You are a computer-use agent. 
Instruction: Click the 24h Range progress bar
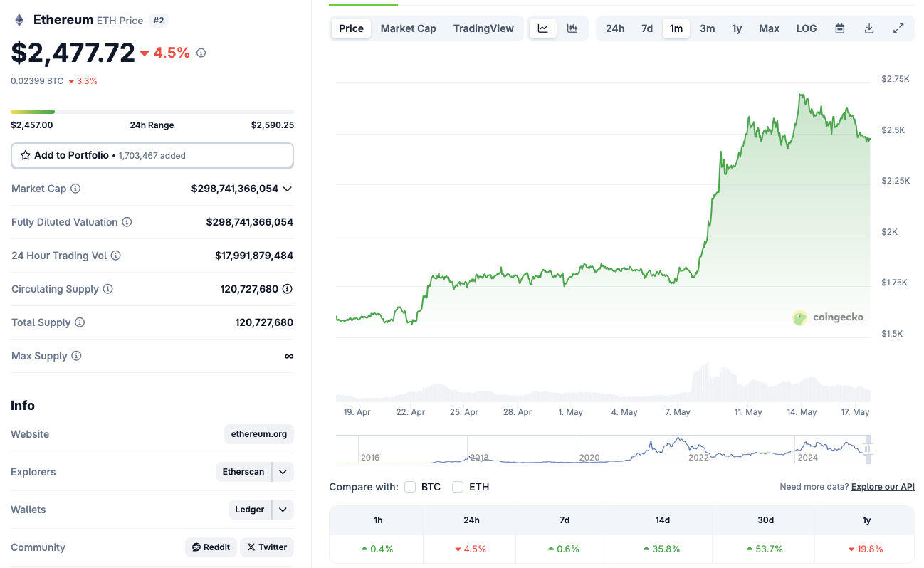152,112
